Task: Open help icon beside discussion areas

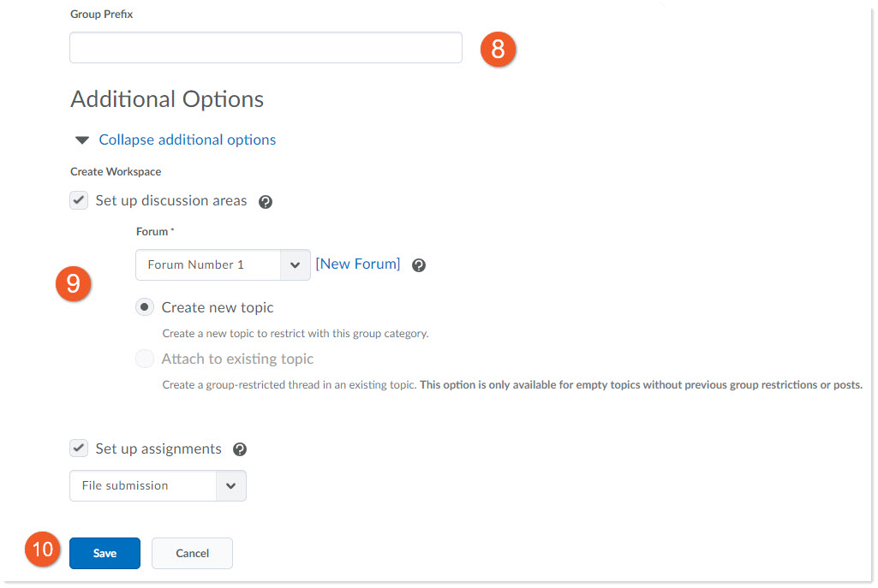Action: (x=266, y=202)
